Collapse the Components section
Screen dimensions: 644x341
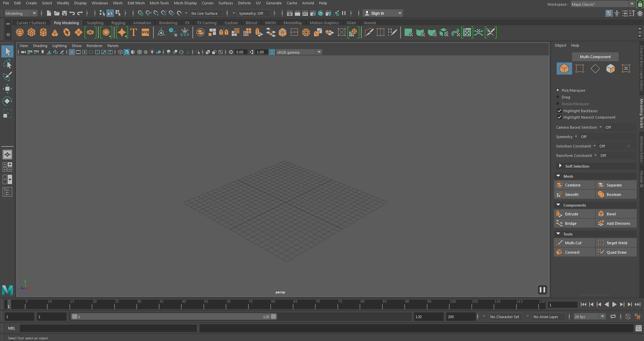(x=558, y=205)
